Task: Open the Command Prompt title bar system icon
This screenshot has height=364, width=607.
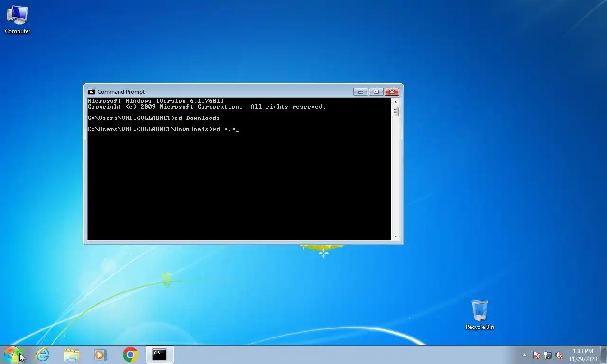Action: pos(92,92)
